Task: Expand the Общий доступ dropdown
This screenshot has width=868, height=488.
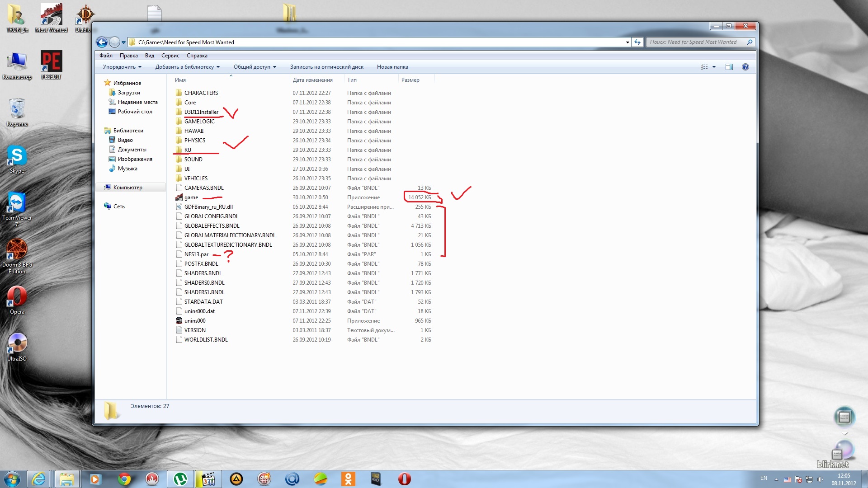Action: click(255, 67)
